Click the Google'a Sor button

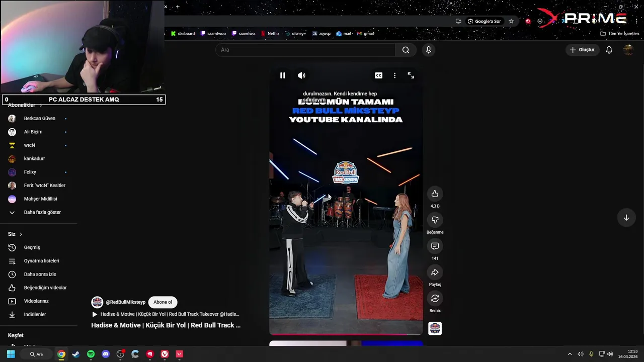[484, 21]
